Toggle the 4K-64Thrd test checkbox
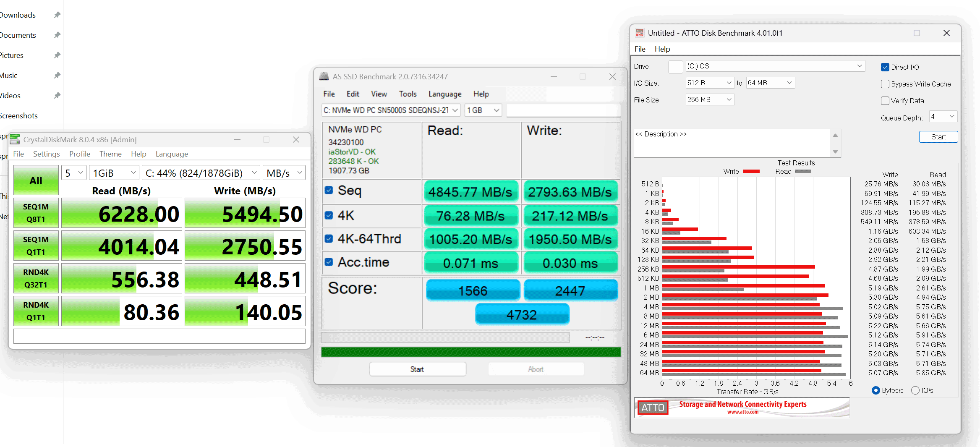980x447 pixels. [x=329, y=238]
